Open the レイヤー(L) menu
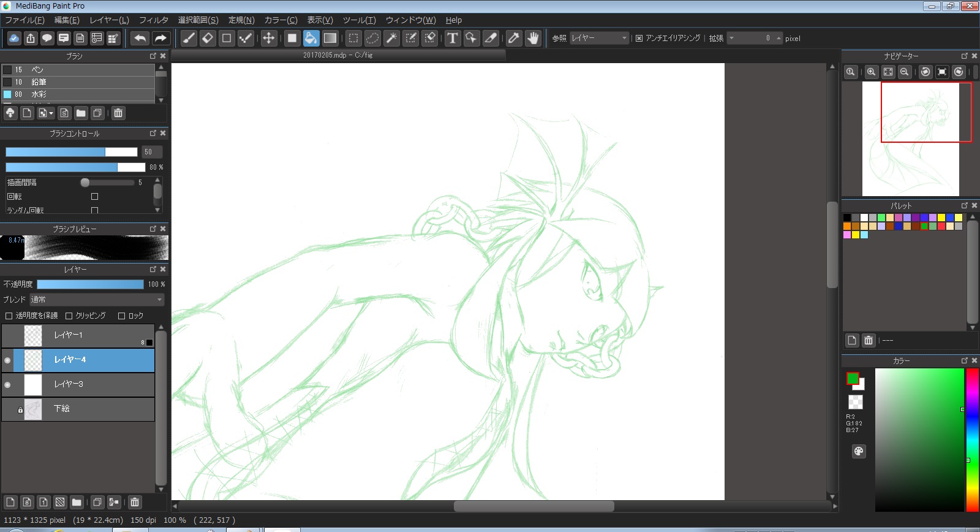The image size is (980, 532). 109,20
